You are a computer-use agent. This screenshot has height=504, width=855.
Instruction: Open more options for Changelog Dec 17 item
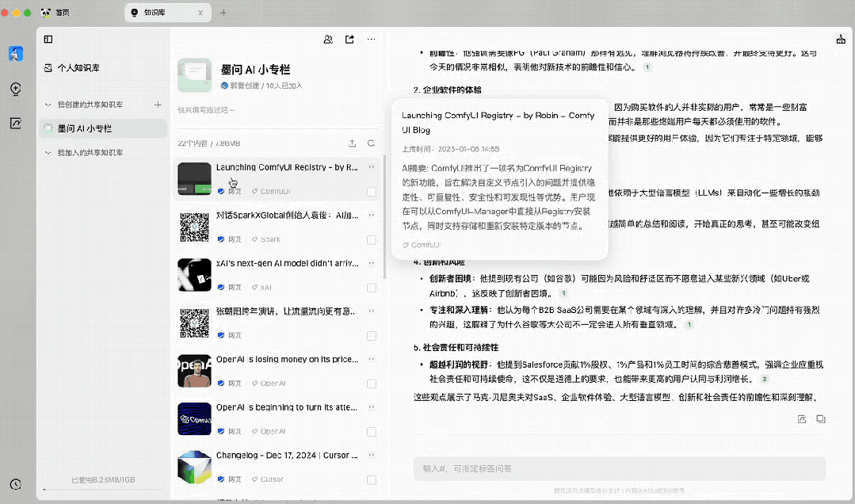point(372,455)
